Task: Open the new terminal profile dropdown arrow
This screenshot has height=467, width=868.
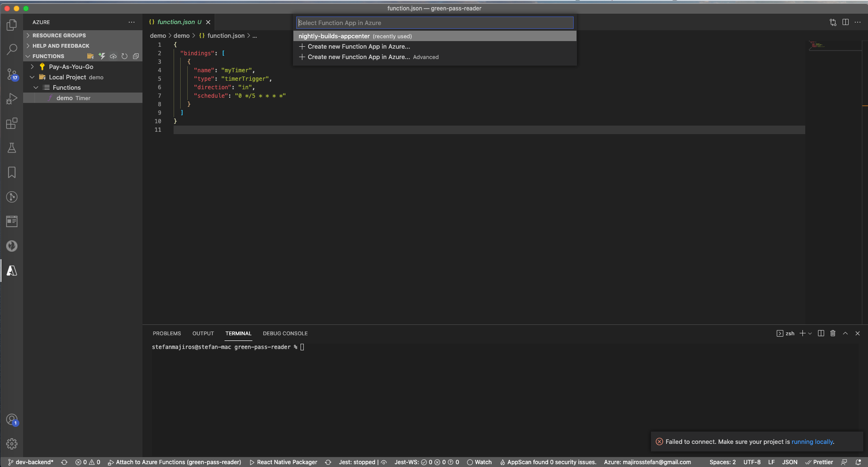Action: (810, 333)
